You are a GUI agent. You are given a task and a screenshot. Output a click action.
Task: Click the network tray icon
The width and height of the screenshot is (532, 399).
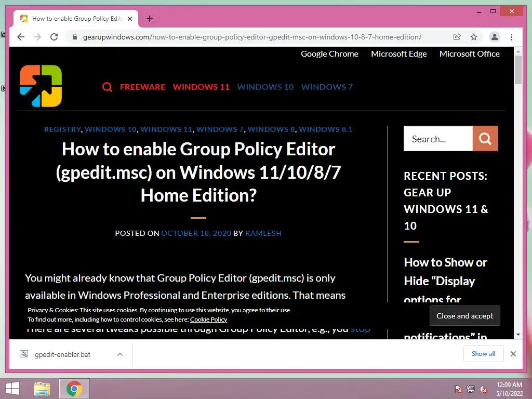471,389
